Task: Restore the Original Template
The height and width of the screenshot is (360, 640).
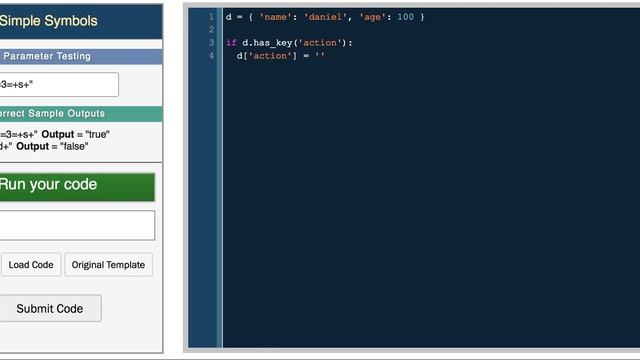Action: click(x=108, y=265)
